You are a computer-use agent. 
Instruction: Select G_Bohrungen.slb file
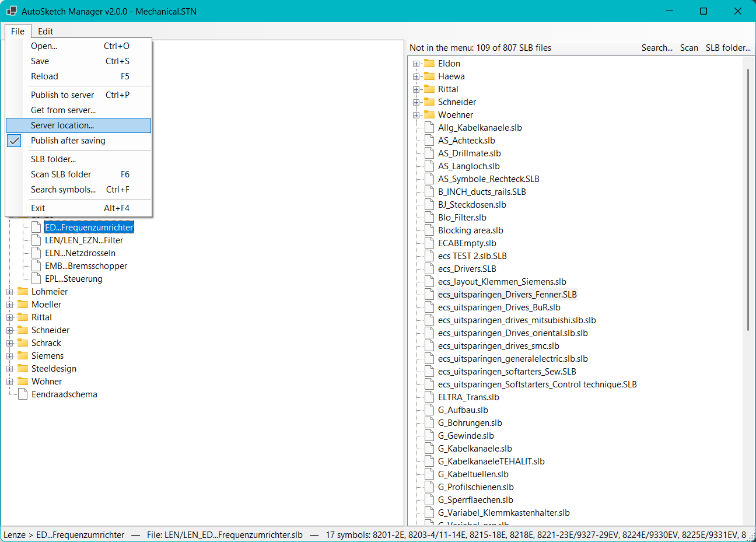pos(470,423)
